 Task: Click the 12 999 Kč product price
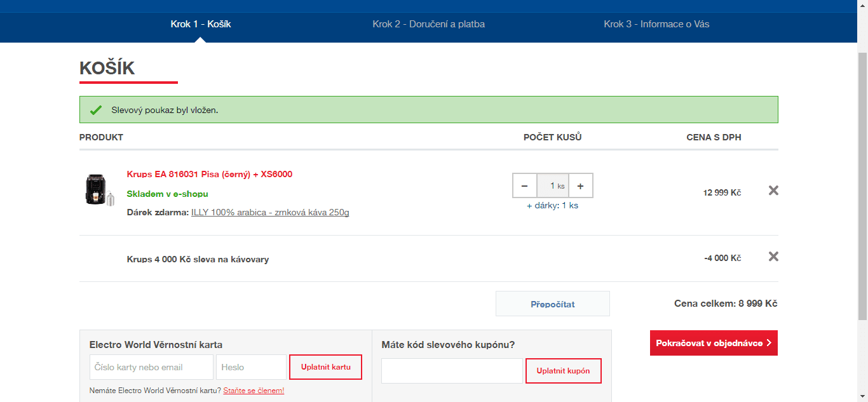(x=722, y=192)
